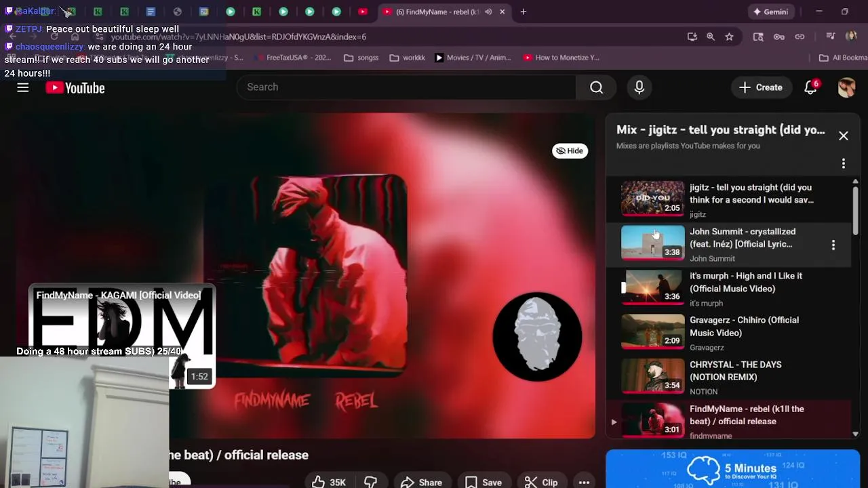The height and width of the screenshot is (488, 868).
Task: Click the 'NOTION' channel name in playlist
Action: point(703,392)
